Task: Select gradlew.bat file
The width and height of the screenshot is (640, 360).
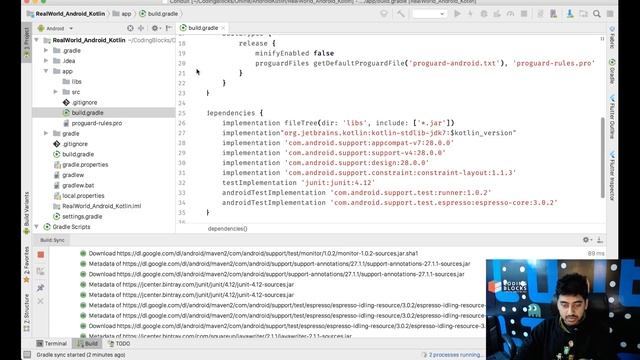Action: pyautogui.click(x=73, y=185)
